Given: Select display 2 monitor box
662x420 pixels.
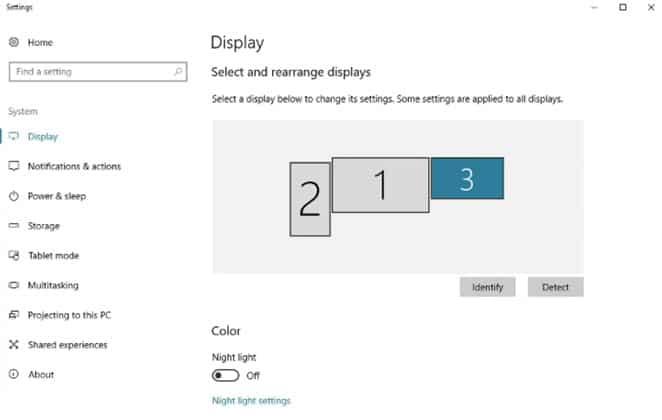Looking at the screenshot, I should [310, 199].
